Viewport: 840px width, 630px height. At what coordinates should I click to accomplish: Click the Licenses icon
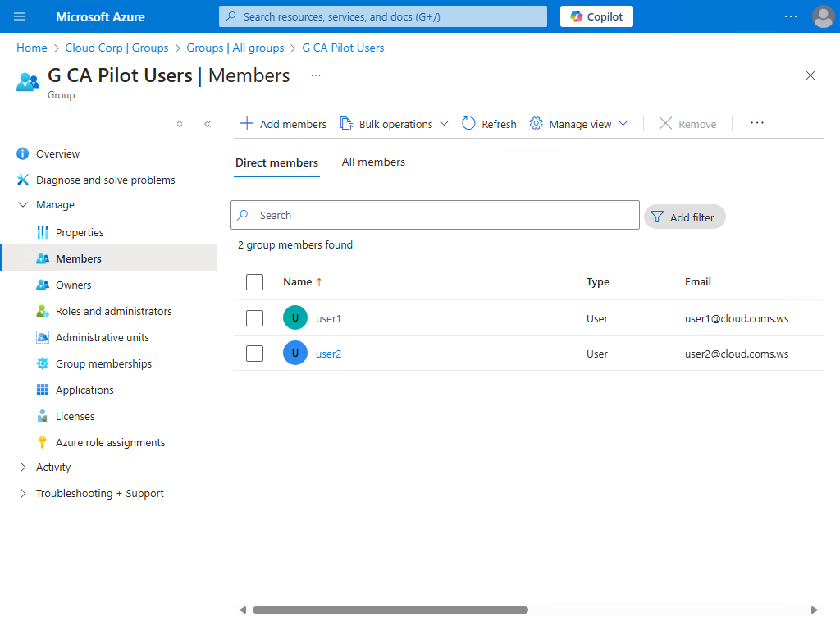[43, 416]
